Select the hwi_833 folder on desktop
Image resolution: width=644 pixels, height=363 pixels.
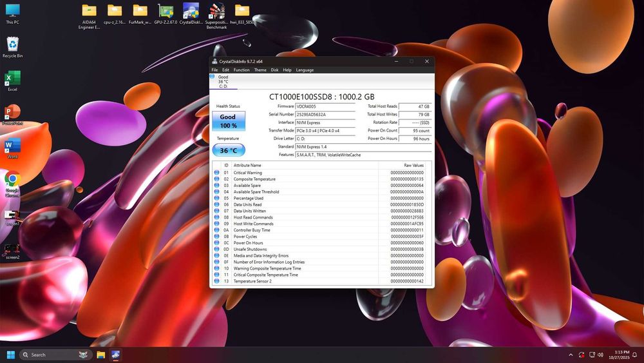(x=242, y=14)
